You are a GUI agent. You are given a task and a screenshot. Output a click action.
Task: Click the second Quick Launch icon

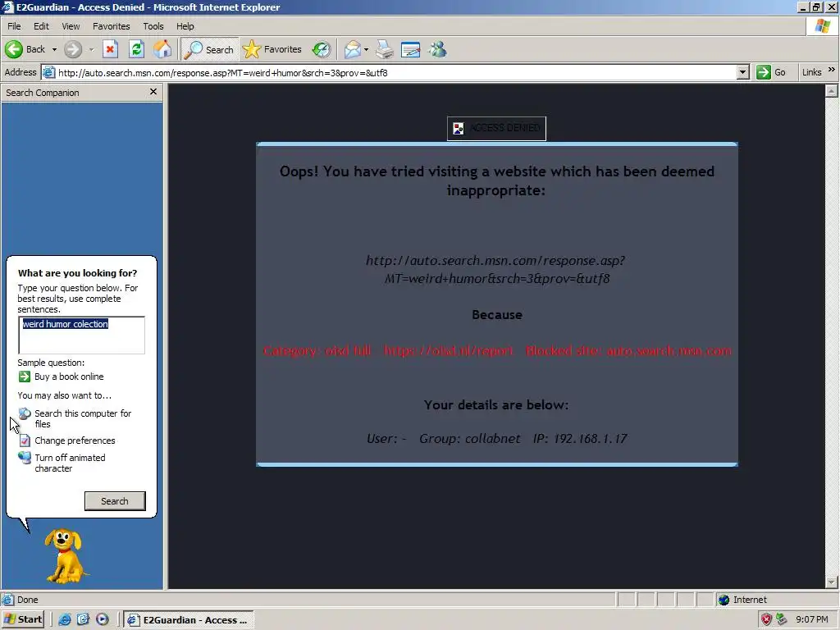click(84, 619)
